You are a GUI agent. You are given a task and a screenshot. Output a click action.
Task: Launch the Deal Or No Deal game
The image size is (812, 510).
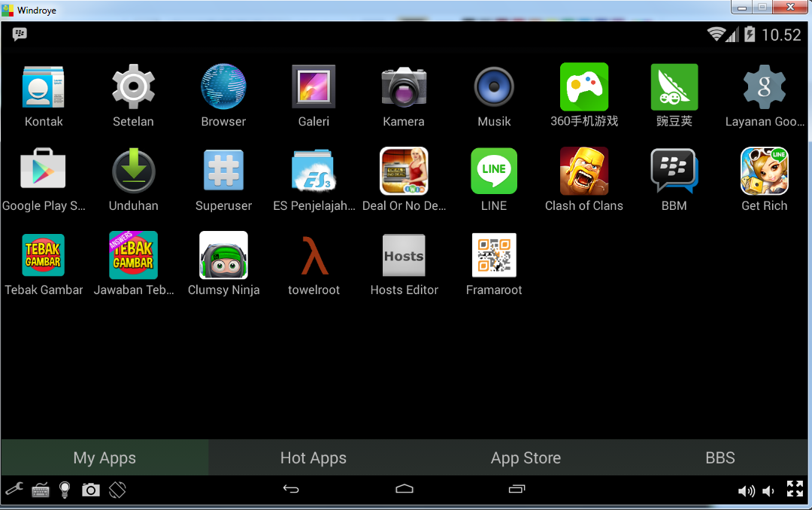tap(404, 171)
